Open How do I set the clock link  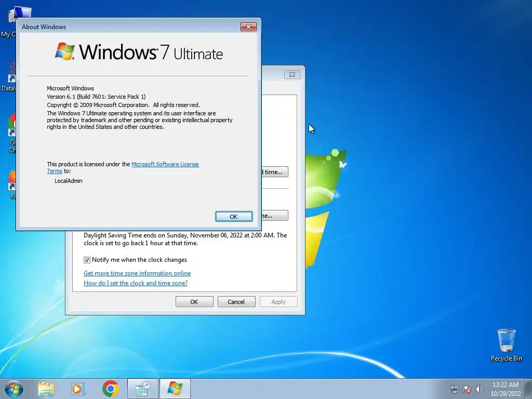pos(136,283)
